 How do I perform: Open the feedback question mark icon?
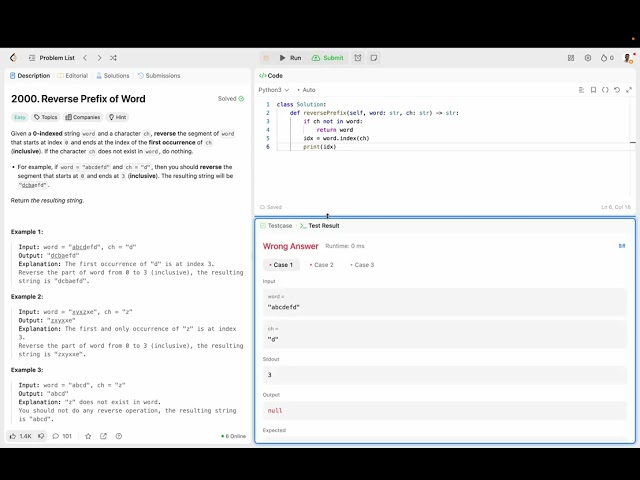coord(119,436)
